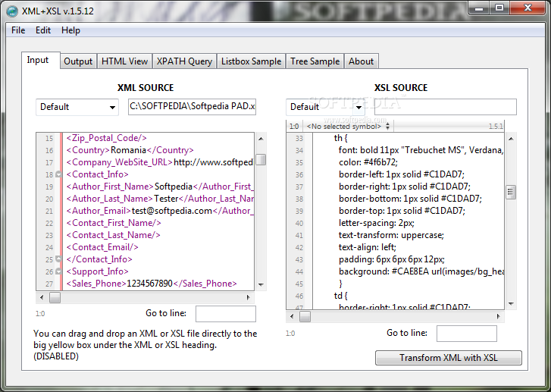Click the Country Romania line in XML
The width and height of the screenshot is (551, 392).
coord(130,150)
